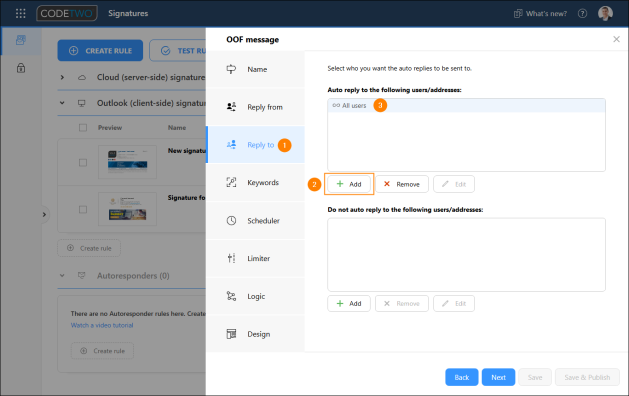
Task: Check the 'Signature fo' row checkbox
Action: tap(83, 209)
